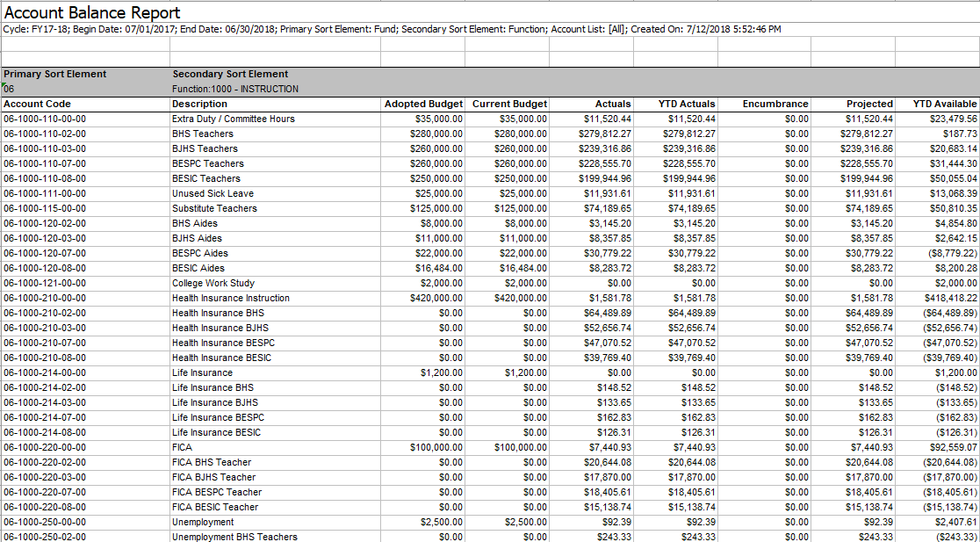The width and height of the screenshot is (980, 542).
Task: Click the Current Budget column header
Action: point(509,104)
